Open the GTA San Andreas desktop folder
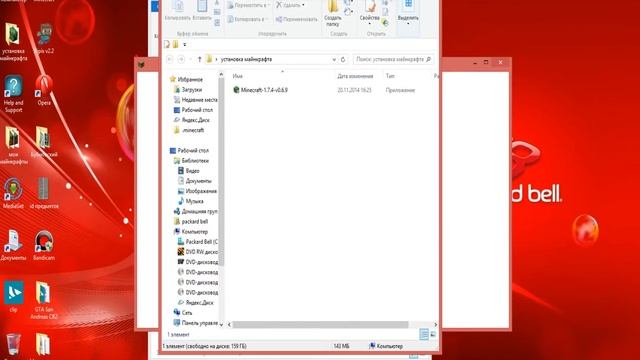640x360 pixels. click(44, 300)
